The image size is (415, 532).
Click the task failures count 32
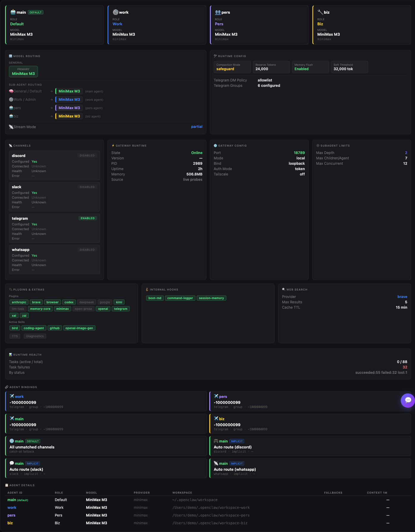[405, 367]
